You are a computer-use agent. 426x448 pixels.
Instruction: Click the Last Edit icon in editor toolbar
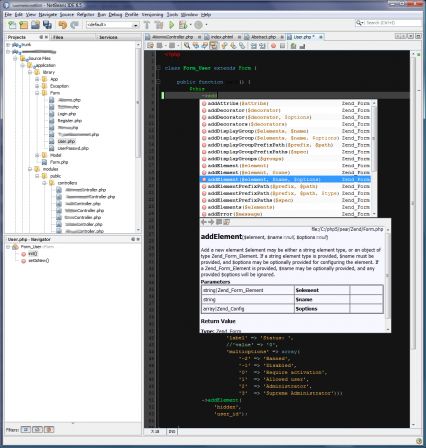pyautogui.click(x=150, y=46)
